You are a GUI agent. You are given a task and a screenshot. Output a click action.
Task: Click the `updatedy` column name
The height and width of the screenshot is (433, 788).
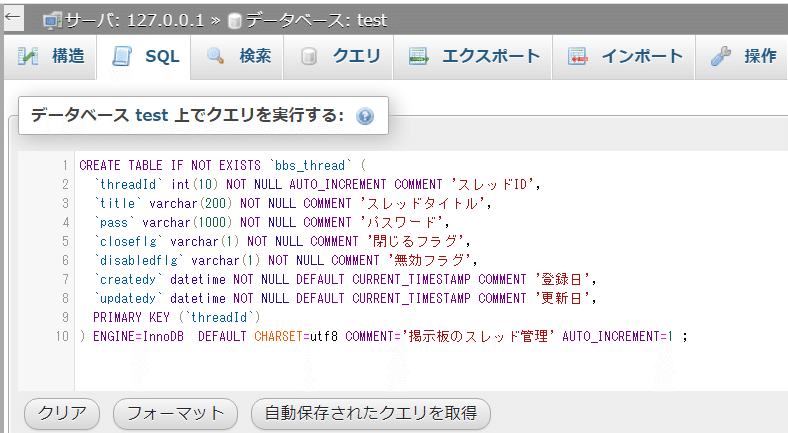(x=128, y=298)
